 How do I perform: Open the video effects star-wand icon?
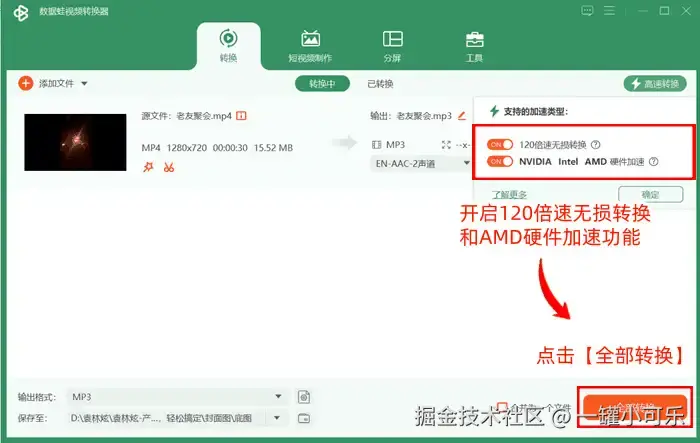(148, 167)
